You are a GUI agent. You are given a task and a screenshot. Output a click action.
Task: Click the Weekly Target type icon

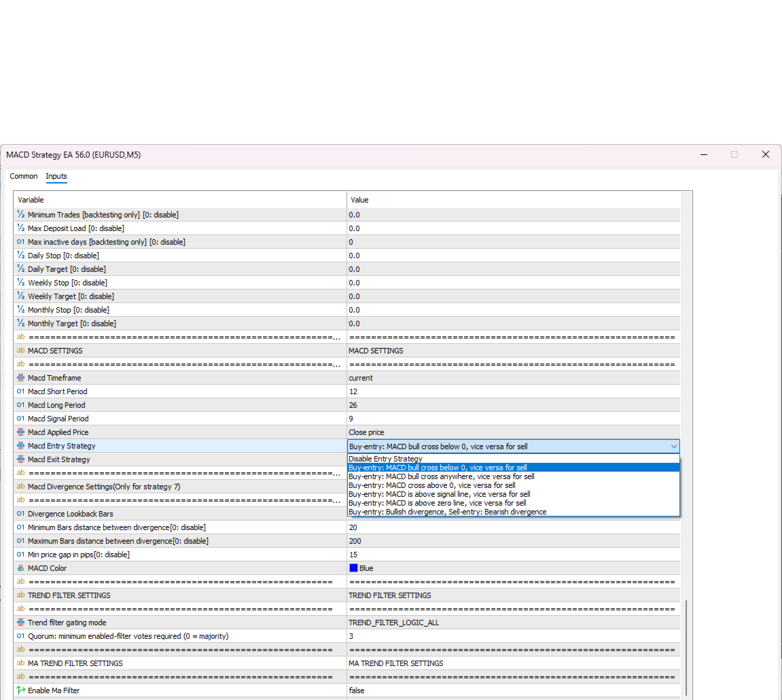pos(20,296)
